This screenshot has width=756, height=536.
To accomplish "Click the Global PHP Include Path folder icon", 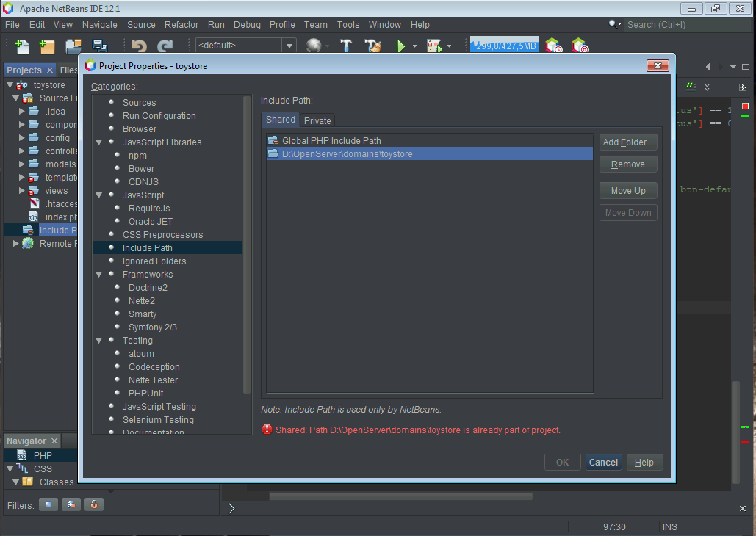I will (x=273, y=141).
